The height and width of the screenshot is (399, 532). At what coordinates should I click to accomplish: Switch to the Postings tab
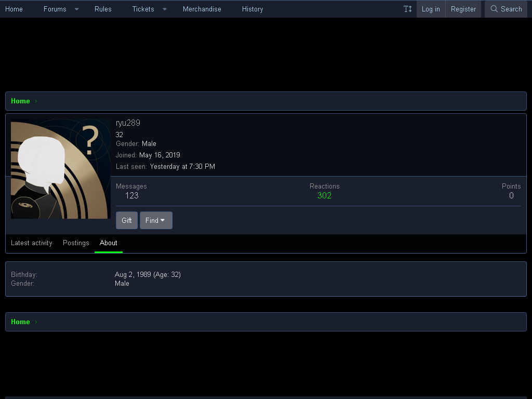tap(76, 243)
